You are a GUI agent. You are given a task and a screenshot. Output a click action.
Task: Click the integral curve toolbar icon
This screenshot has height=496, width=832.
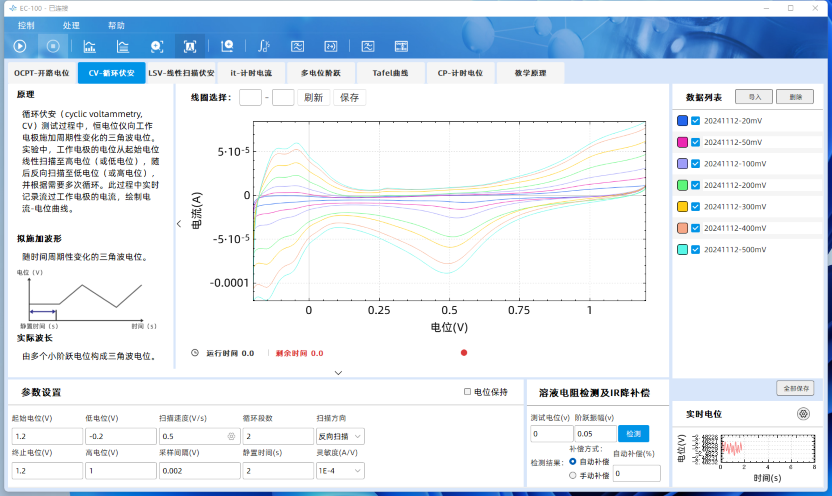pyautogui.click(x=263, y=46)
